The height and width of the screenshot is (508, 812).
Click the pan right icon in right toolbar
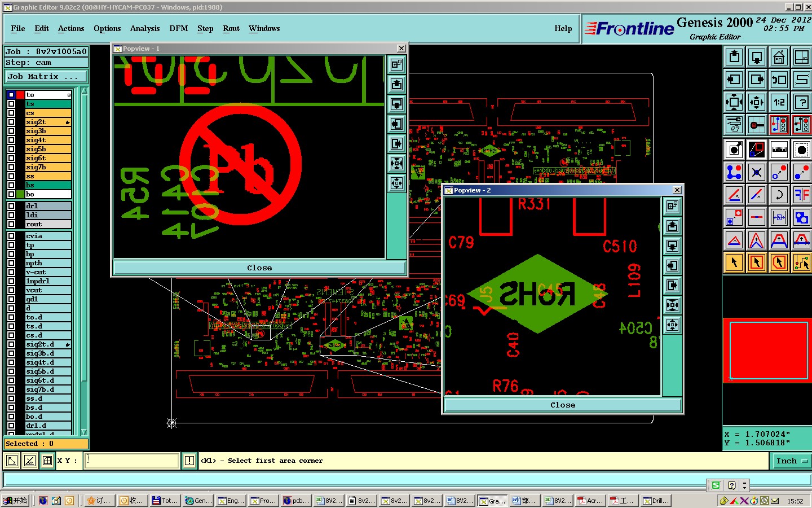click(757, 80)
